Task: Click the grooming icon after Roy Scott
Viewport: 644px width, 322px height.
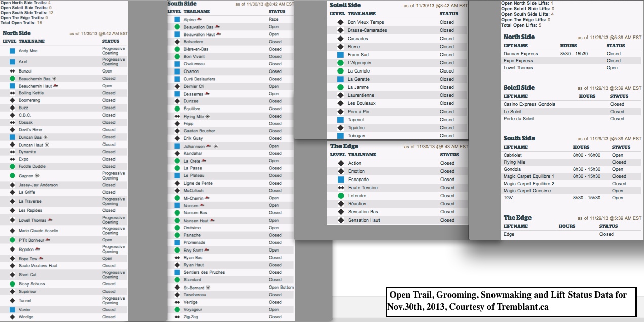Action: coord(207,250)
